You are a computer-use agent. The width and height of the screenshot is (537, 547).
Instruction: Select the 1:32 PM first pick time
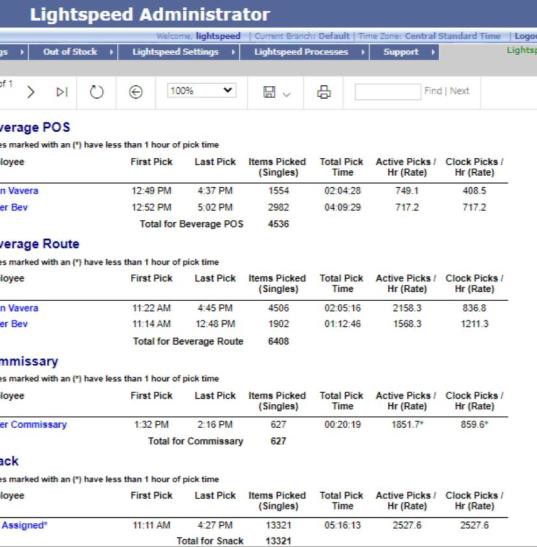[151, 425]
